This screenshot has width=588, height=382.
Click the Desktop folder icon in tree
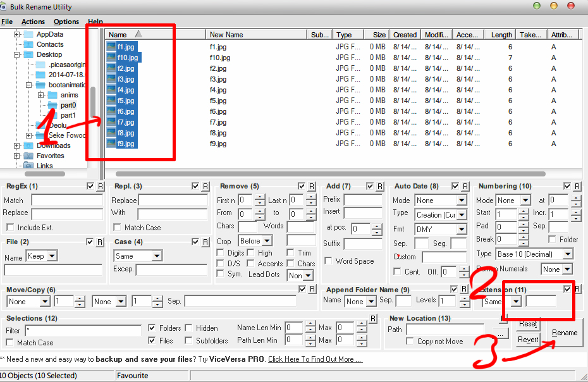pos(28,54)
